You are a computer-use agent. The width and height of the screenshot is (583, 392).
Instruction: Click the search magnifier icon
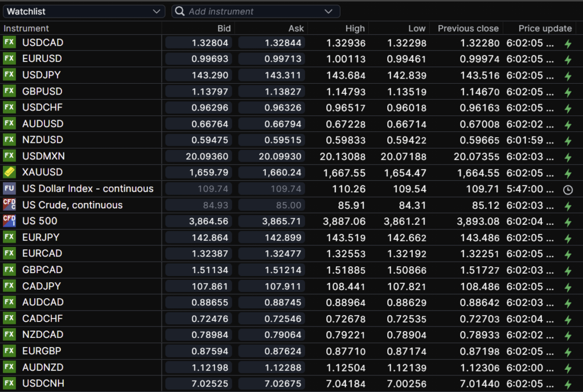click(x=179, y=11)
